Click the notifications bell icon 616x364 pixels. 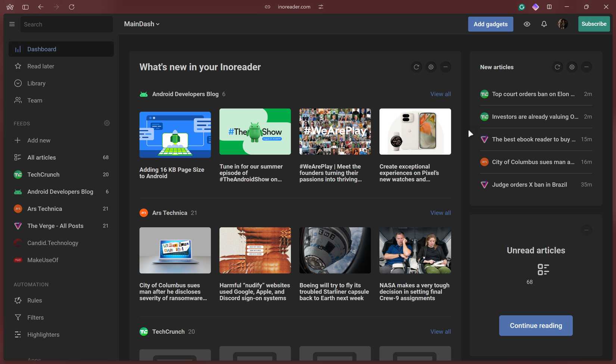[544, 24]
